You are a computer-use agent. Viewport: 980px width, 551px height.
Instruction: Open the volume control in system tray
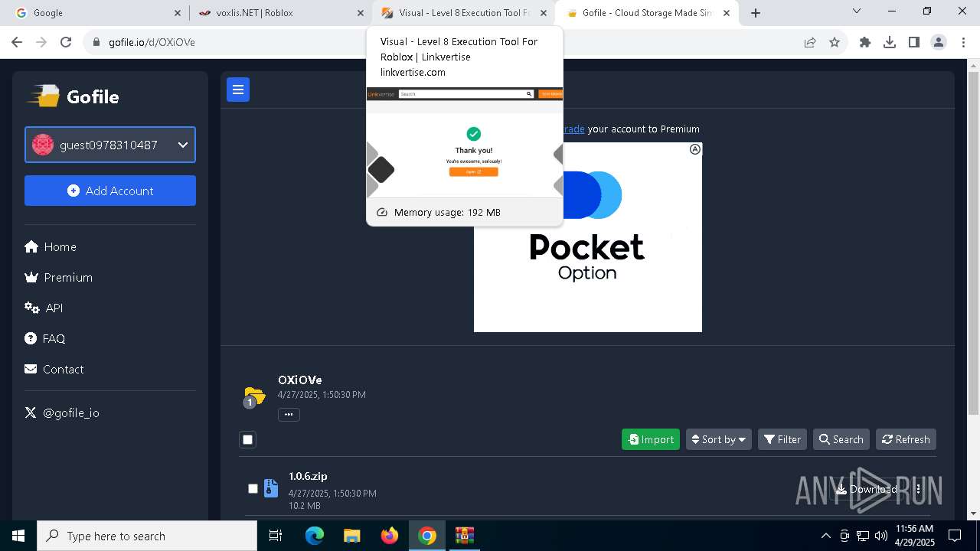(x=881, y=536)
